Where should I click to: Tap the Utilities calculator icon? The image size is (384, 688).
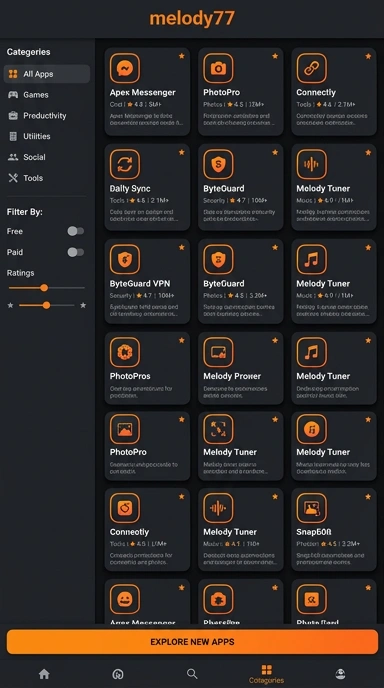[13, 136]
